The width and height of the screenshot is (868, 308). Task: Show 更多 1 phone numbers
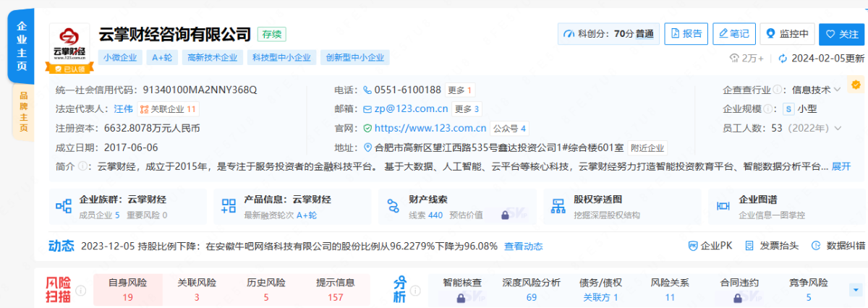pyautogui.click(x=460, y=90)
